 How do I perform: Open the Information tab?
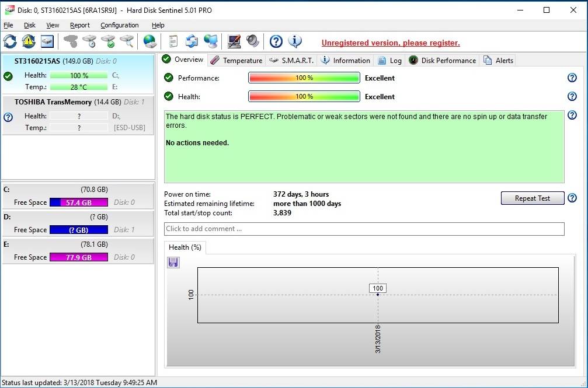click(x=346, y=60)
